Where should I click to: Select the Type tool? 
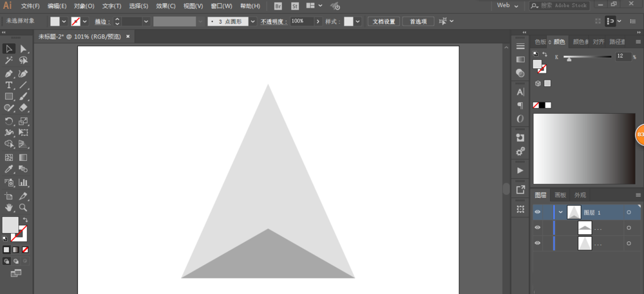click(9, 85)
